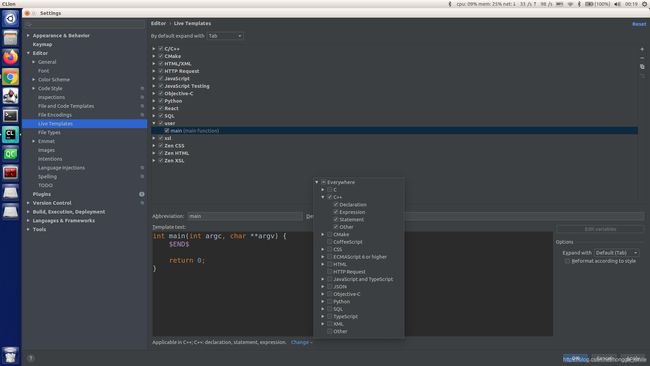This screenshot has height=366, width=650.
Task: Expand the Tools settings node
Action: click(28, 229)
